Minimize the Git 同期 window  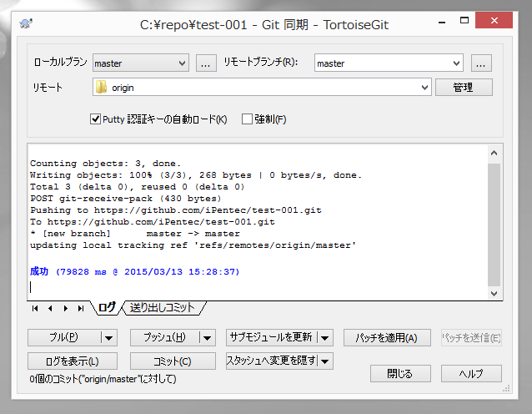click(442, 22)
